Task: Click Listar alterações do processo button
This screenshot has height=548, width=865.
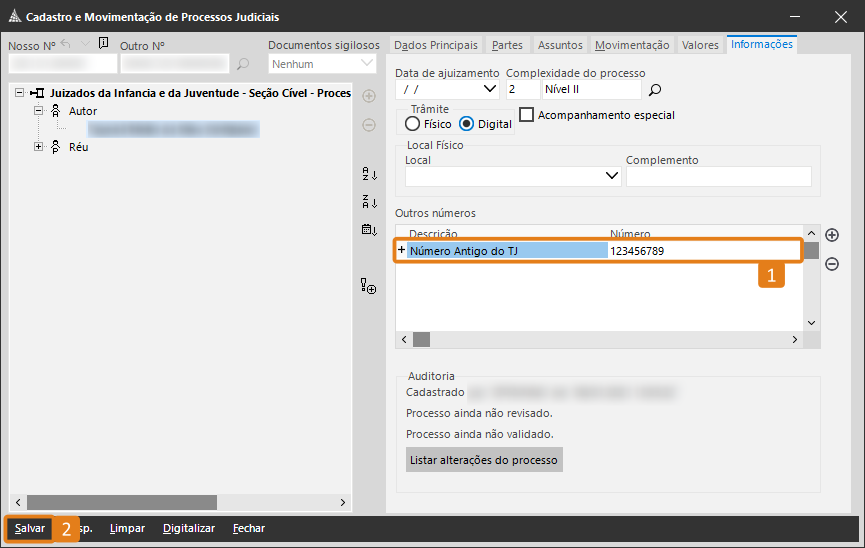Action: coord(485,460)
